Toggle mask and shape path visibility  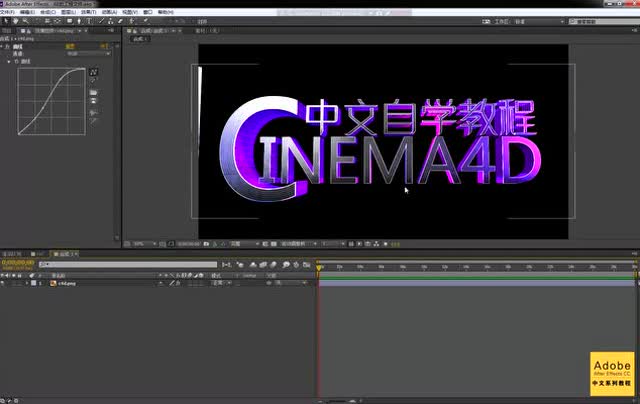[x=171, y=244]
